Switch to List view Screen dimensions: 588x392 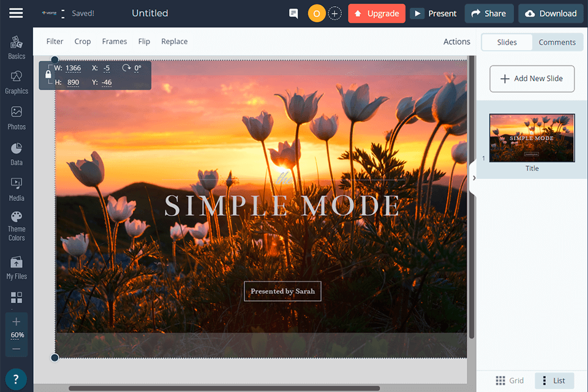tap(554, 380)
